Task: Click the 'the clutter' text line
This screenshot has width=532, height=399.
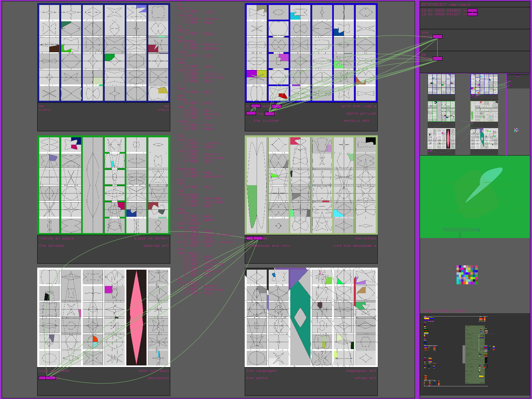Action: [266, 121]
